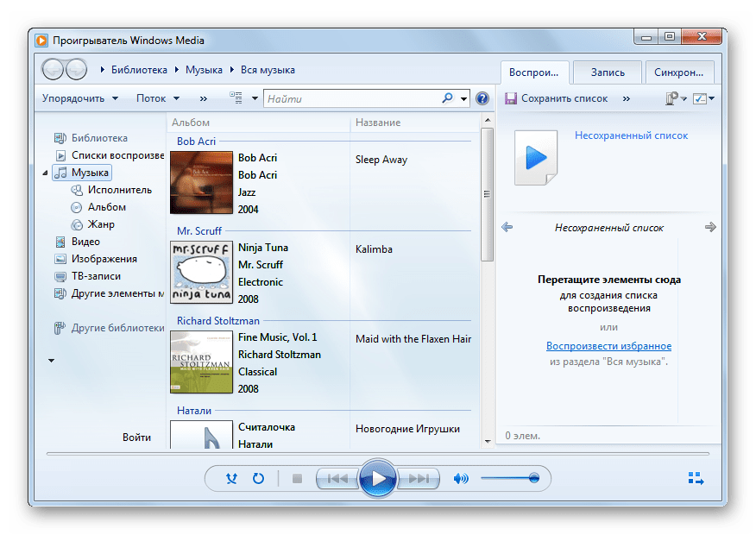Click the Previous track button
Screen dimensions: 756x535
point(337,479)
